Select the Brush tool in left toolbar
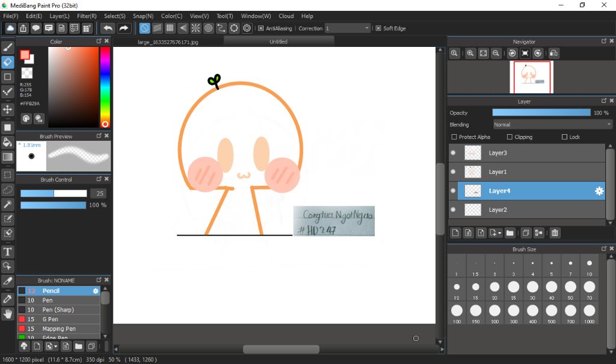The width and height of the screenshot is (616, 364). (x=7, y=48)
